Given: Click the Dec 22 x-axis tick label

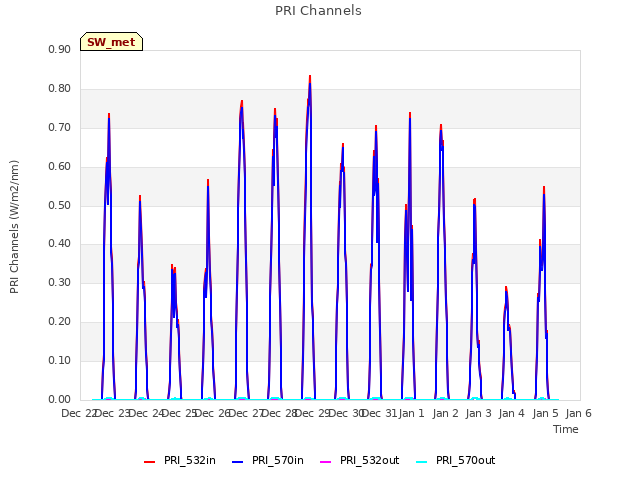Looking at the screenshot, I should (78, 413).
